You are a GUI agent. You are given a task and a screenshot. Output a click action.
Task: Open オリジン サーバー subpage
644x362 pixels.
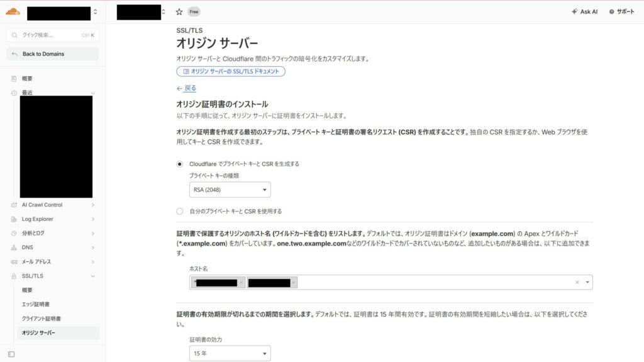coord(58,333)
